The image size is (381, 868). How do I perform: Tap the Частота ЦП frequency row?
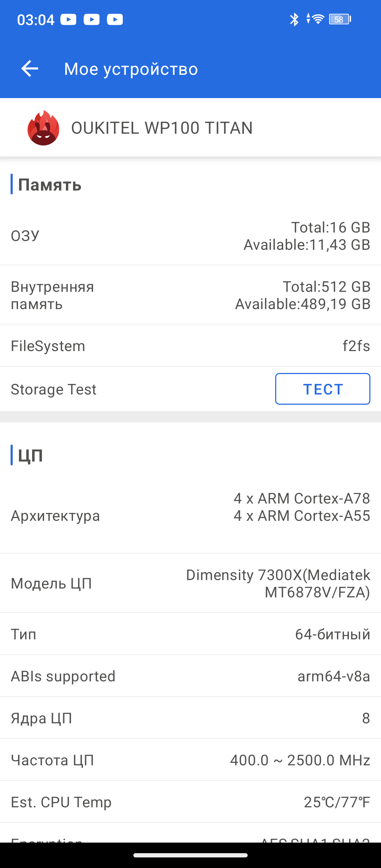pyautogui.click(x=190, y=760)
